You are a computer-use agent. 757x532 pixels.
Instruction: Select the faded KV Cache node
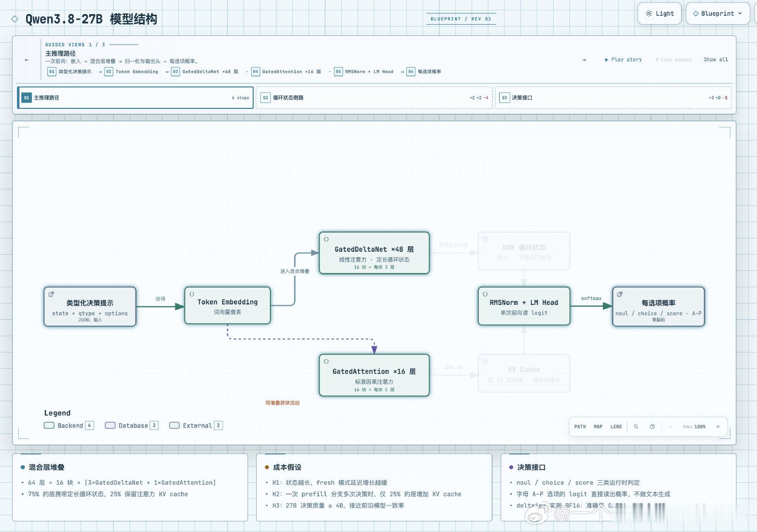pyautogui.click(x=524, y=373)
